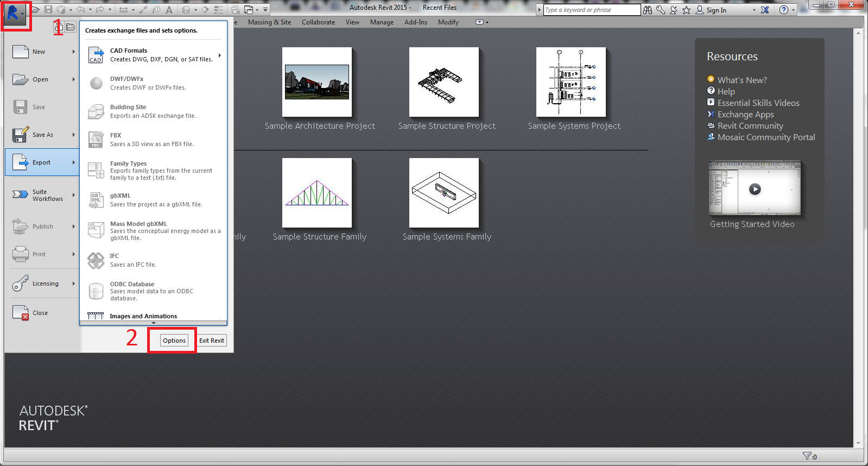Select the Tag by Category tool icon

click(x=156, y=9)
